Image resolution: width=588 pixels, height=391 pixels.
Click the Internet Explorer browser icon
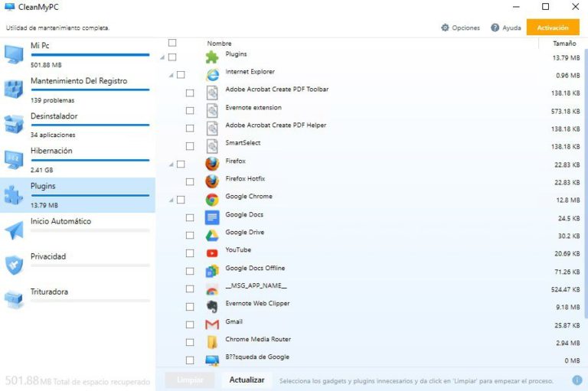click(212, 74)
